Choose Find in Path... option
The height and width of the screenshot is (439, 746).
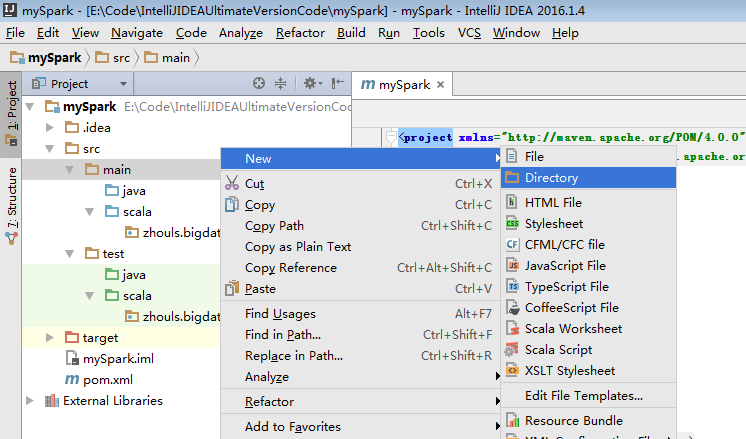[361, 334]
